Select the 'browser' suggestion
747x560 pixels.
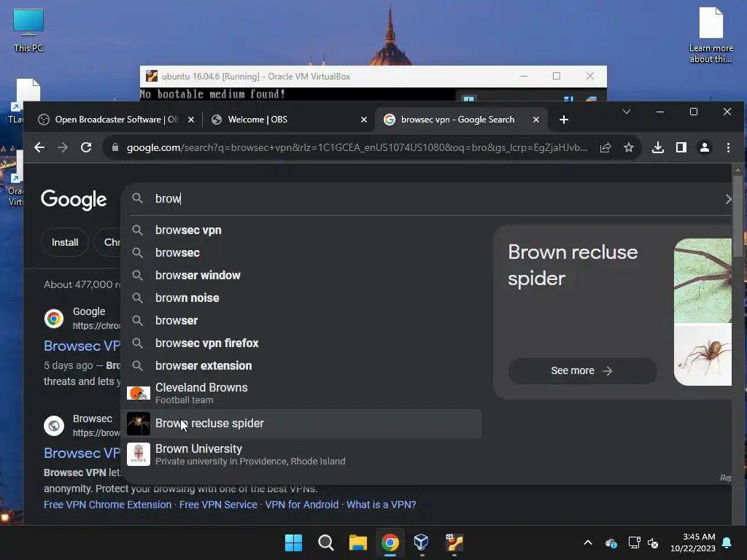(x=301, y=321)
